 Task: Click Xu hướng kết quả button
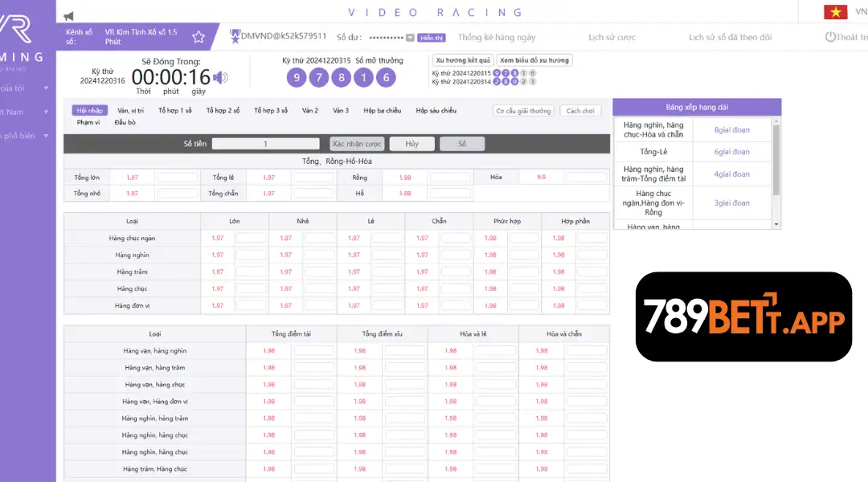point(463,60)
